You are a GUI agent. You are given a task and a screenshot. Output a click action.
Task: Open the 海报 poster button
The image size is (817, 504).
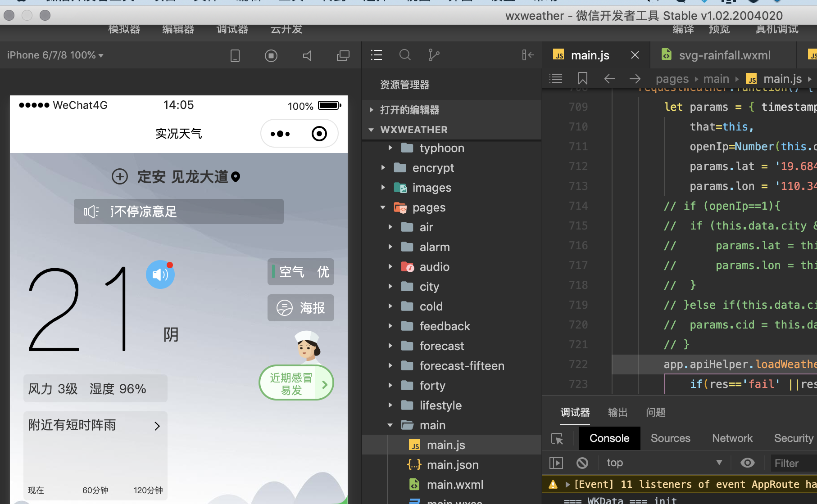pos(301,308)
